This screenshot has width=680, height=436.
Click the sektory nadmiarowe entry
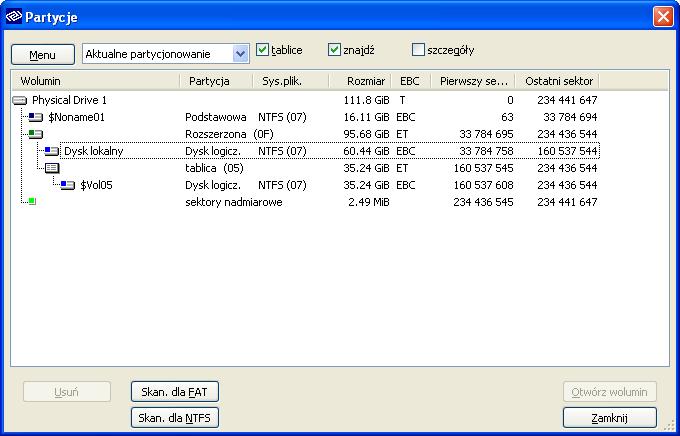coord(233,202)
